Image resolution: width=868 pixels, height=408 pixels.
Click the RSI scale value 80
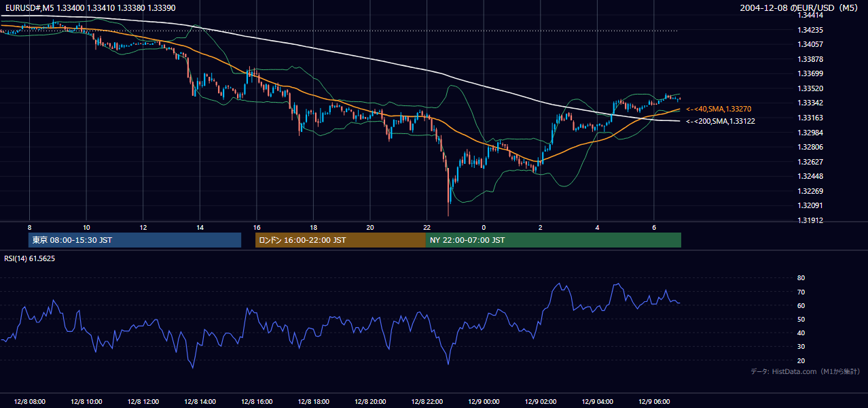(x=801, y=278)
